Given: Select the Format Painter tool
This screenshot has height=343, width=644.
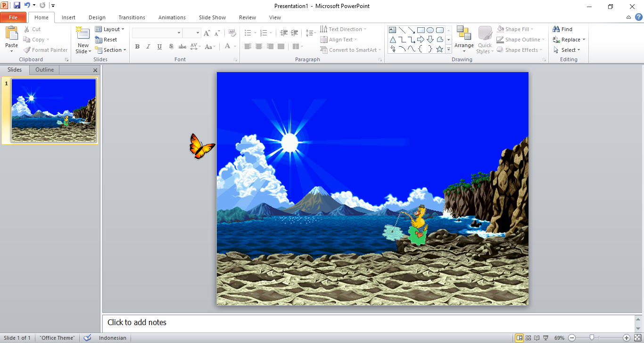Looking at the screenshot, I should [x=46, y=50].
